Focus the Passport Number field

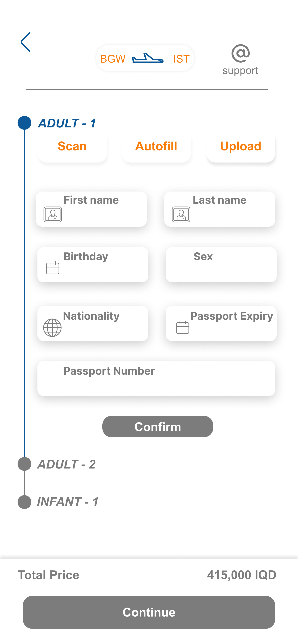click(x=156, y=378)
